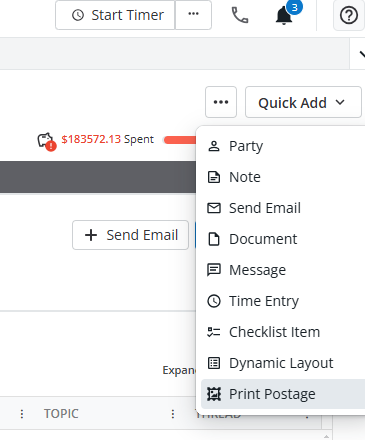
Task: Open notifications bell with badge
Action: [286, 14]
